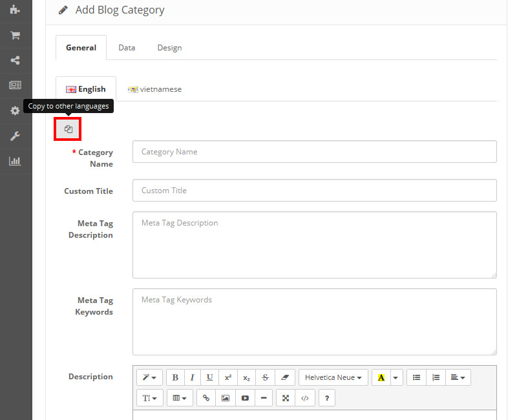Open the Design tab
The height and width of the screenshot is (420, 517).
pyautogui.click(x=169, y=48)
